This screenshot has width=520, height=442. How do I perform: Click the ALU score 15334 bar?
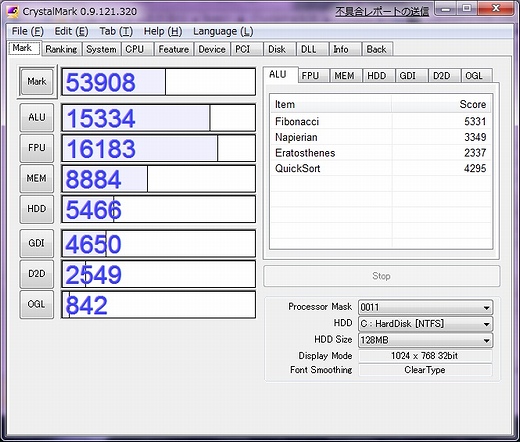(x=159, y=118)
